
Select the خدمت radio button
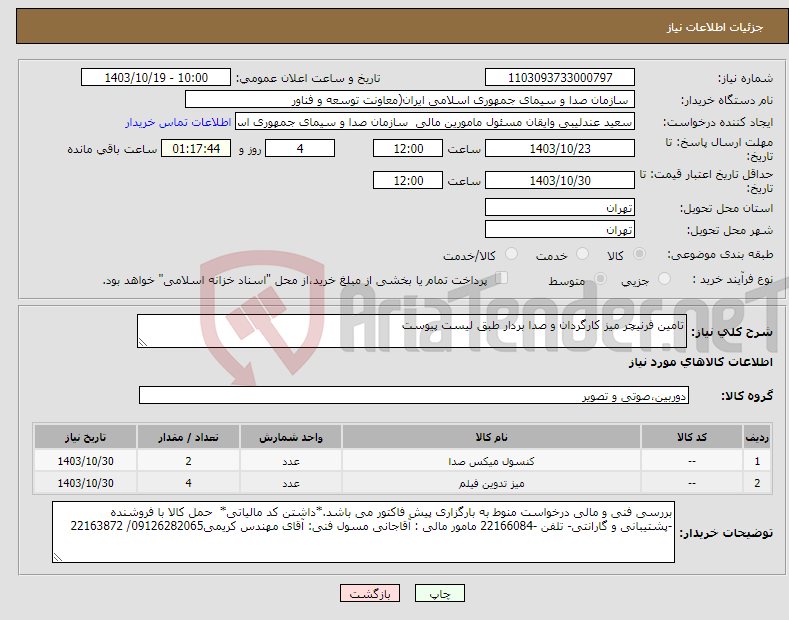tap(582, 254)
